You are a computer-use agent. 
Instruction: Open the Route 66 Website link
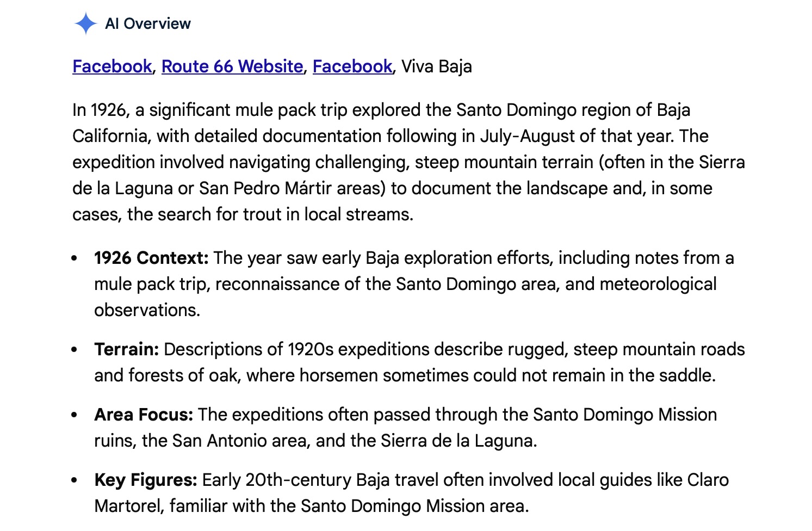[232, 66]
